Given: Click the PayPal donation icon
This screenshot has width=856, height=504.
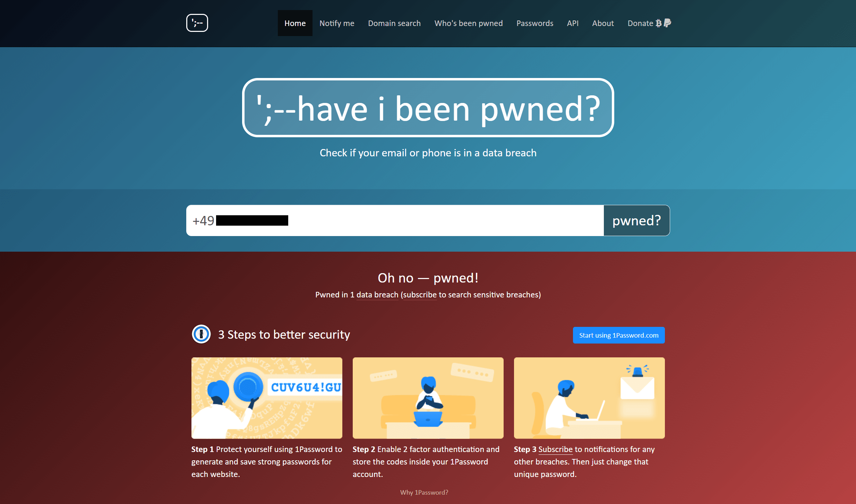Looking at the screenshot, I should tap(668, 24).
